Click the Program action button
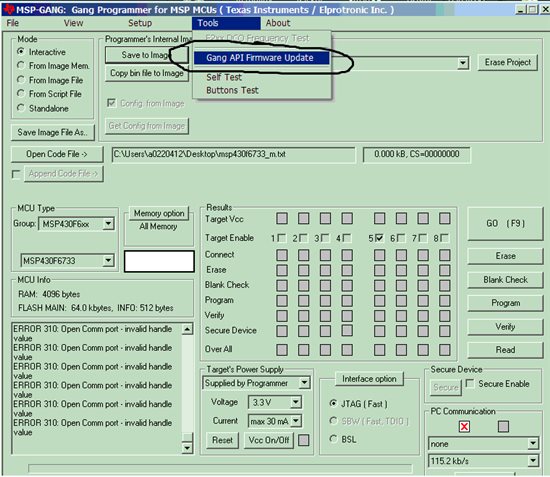Image resolution: width=550 pixels, height=477 pixels. coord(505,303)
